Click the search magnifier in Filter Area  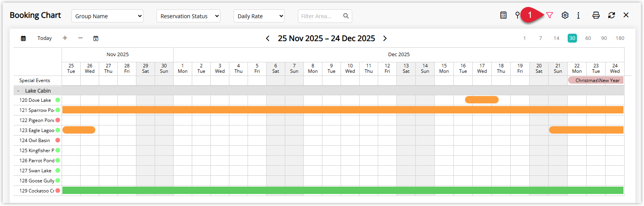(x=346, y=16)
